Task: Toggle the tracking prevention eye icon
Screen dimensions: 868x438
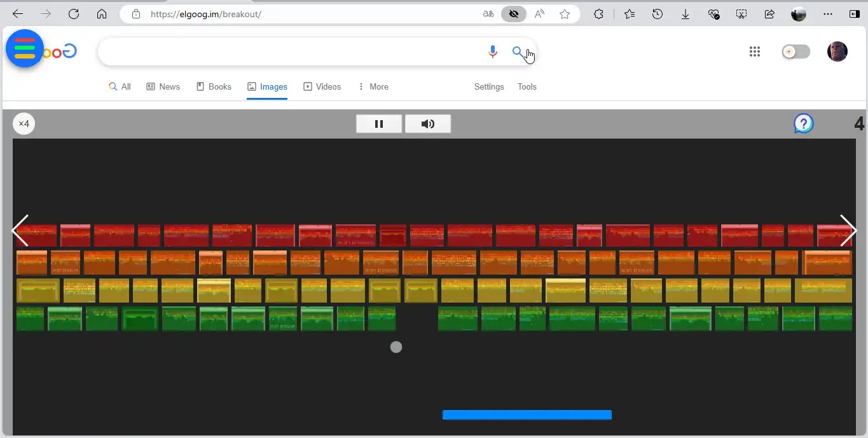Action: point(514,14)
